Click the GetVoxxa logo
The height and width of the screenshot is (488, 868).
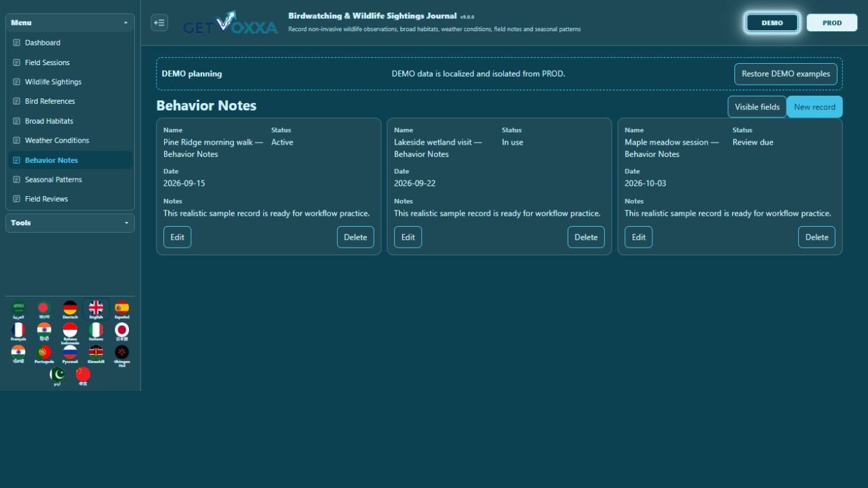tap(230, 23)
